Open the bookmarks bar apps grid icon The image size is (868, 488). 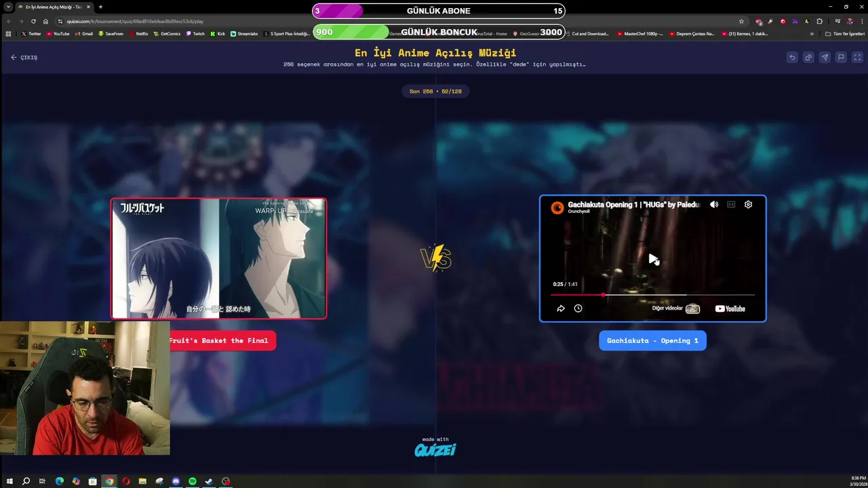(x=8, y=33)
